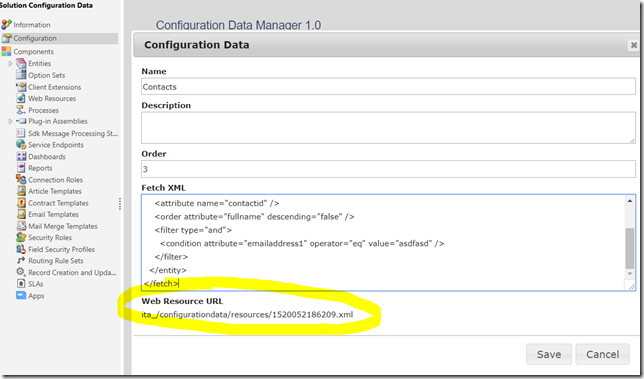
Task: Click the Web Resource URL xml path
Action: 247,315
